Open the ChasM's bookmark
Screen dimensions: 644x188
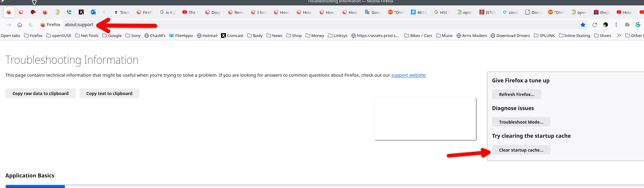click(x=155, y=35)
